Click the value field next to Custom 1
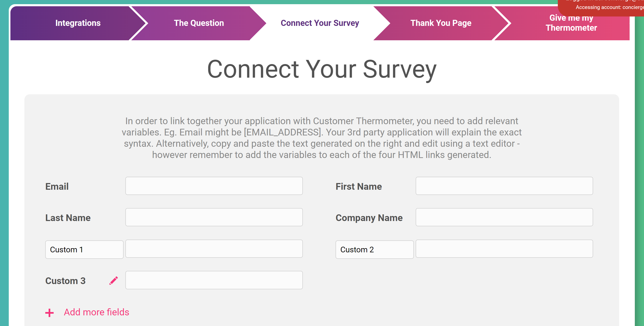 214,249
